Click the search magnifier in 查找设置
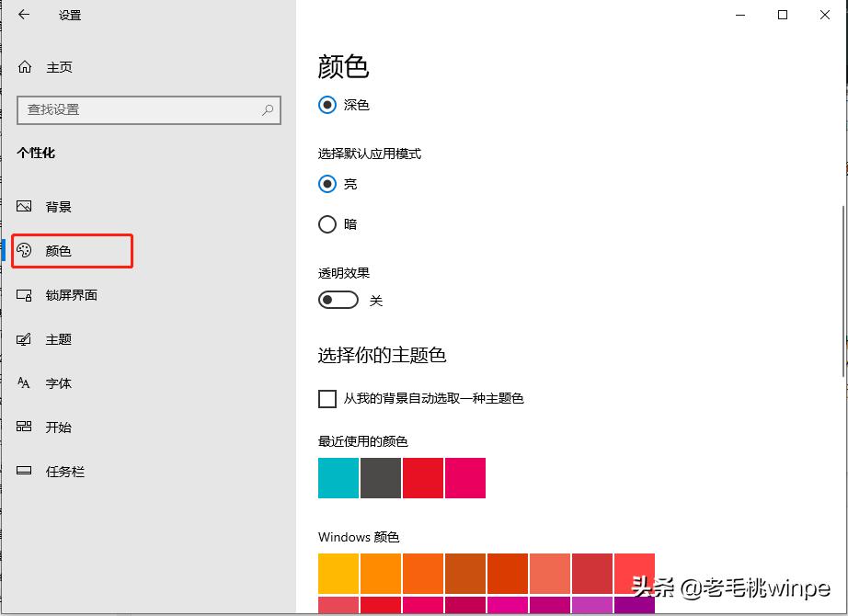Screen dimensions: 848x616 266,109
